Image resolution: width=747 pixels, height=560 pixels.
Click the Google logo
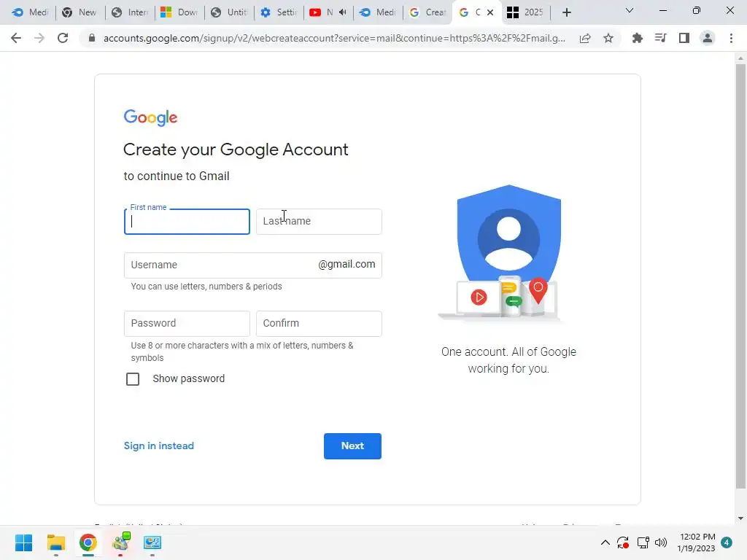[150, 117]
